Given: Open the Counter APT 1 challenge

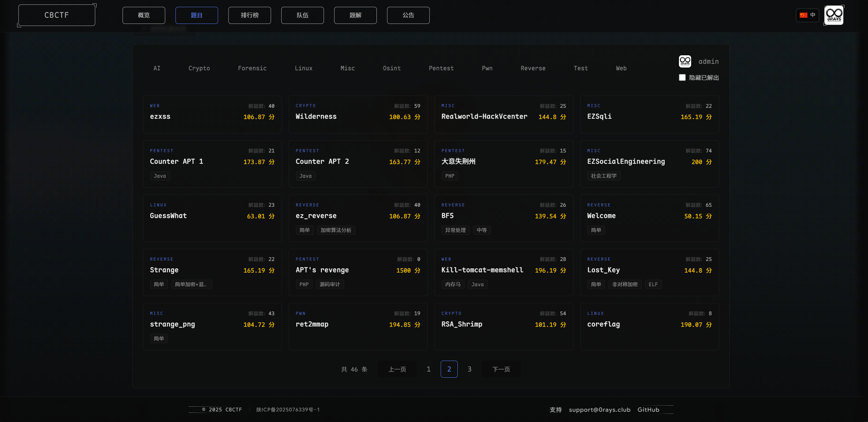Looking at the screenshot, I should coord(212,164).
